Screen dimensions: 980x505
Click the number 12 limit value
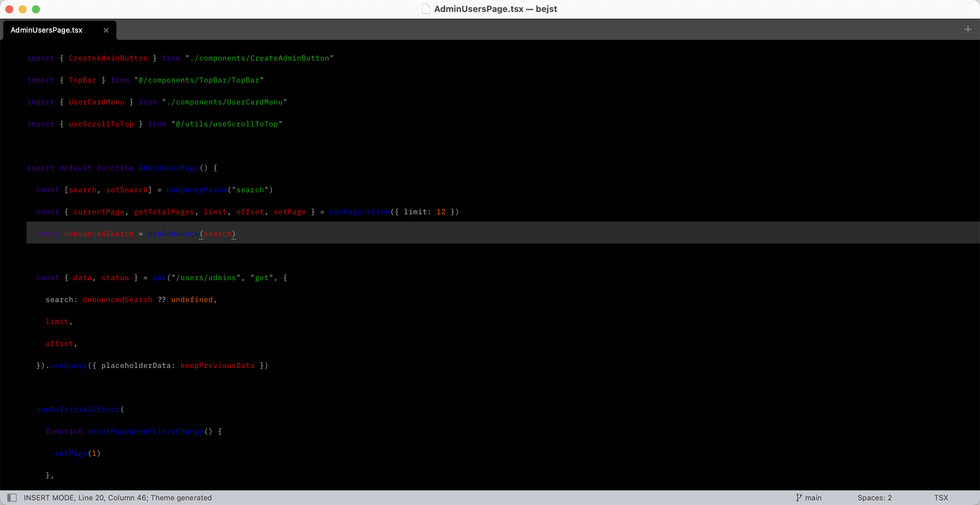(x=440, y=212)
